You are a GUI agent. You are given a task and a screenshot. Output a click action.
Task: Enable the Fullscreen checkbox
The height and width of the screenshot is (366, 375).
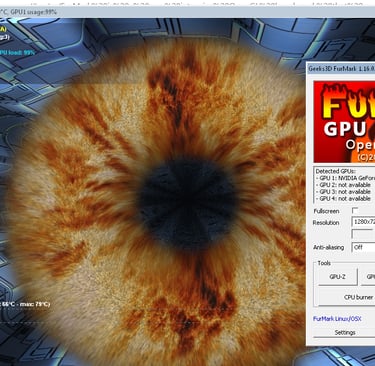pyautogui.click(x=355, y=210)
